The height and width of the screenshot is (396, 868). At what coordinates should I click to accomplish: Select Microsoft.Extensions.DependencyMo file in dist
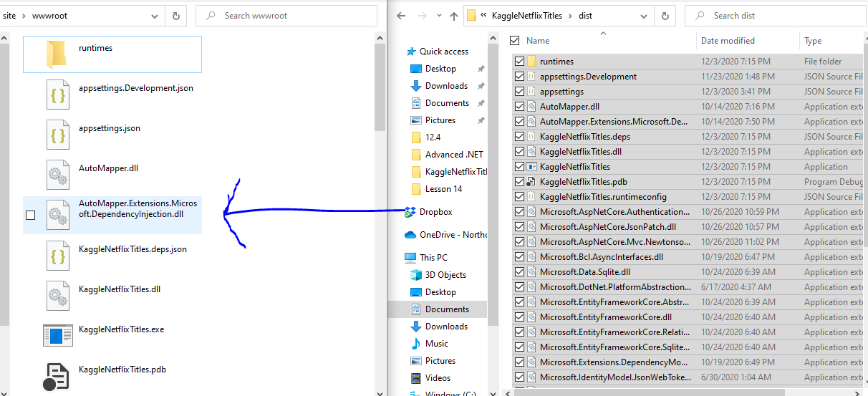(616, 362)
